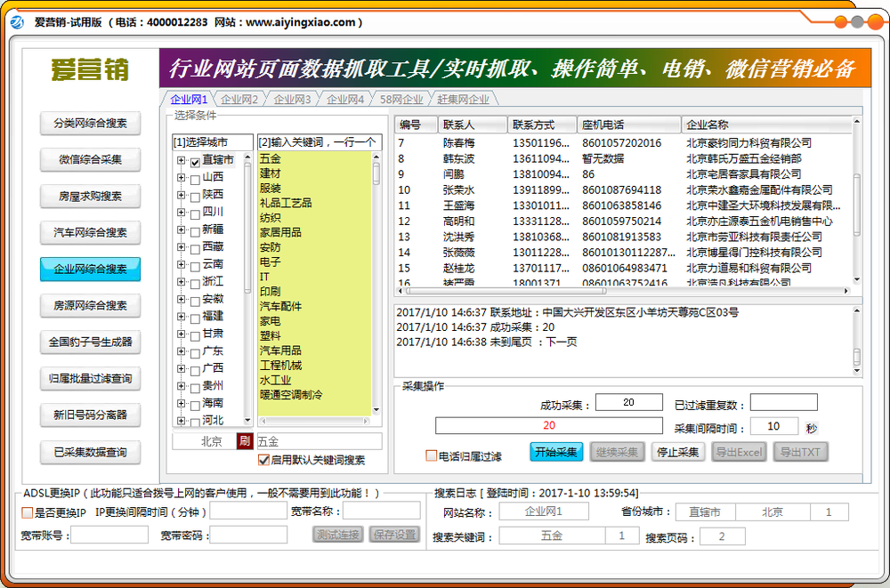Click the app logo icon in title bar
The image size is (890, 588).
(x=18, y=22)
